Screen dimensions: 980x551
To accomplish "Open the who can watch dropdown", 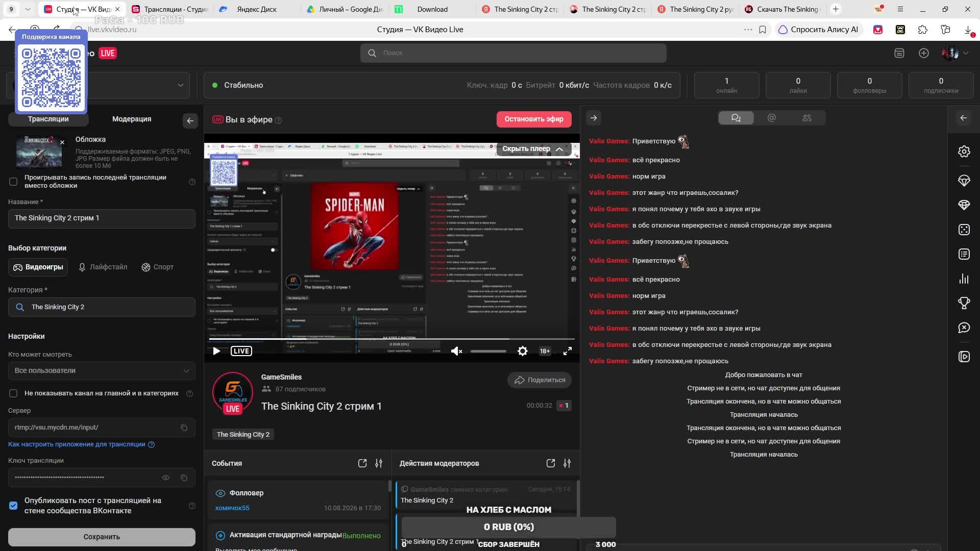I will point(102,371).
